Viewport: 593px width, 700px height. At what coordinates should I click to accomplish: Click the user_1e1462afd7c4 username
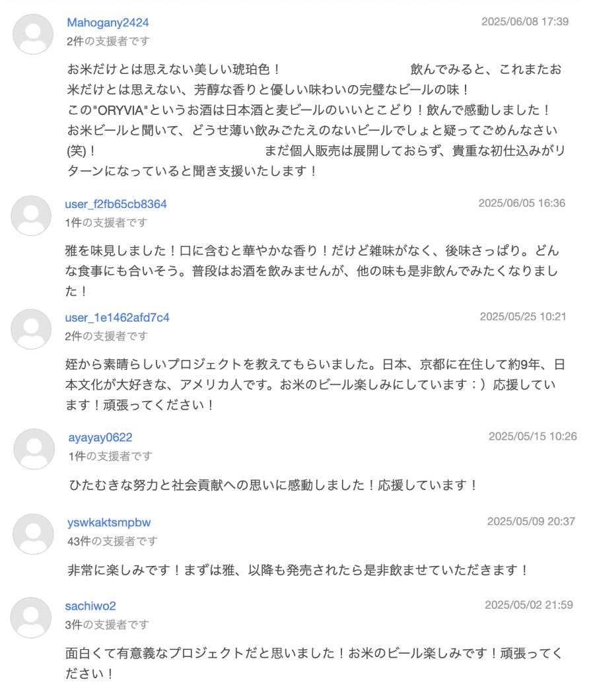[x=117, y=318]
